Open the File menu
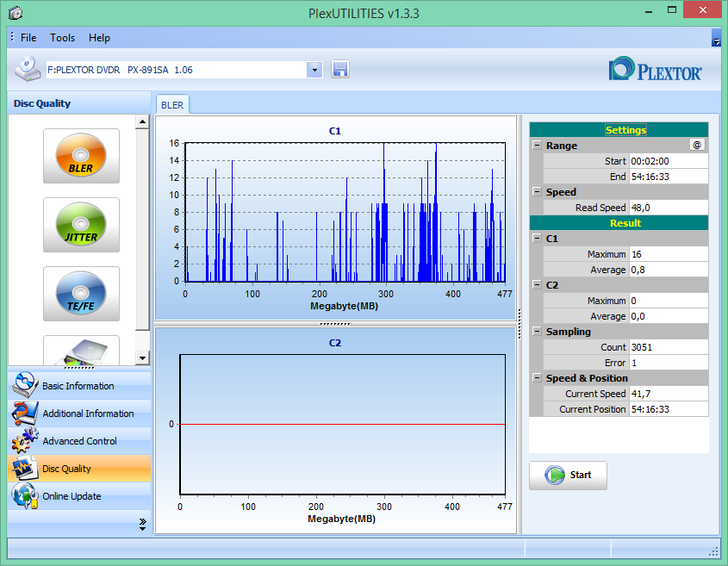Viewport: 728px width, 566px height. pos(28,38)
